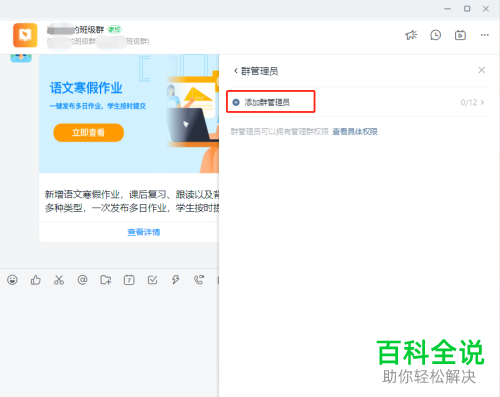The height and width of the screenshot is (397, 500).
Task: Open the more options ellipsis menu
Action: click(485, 35)
